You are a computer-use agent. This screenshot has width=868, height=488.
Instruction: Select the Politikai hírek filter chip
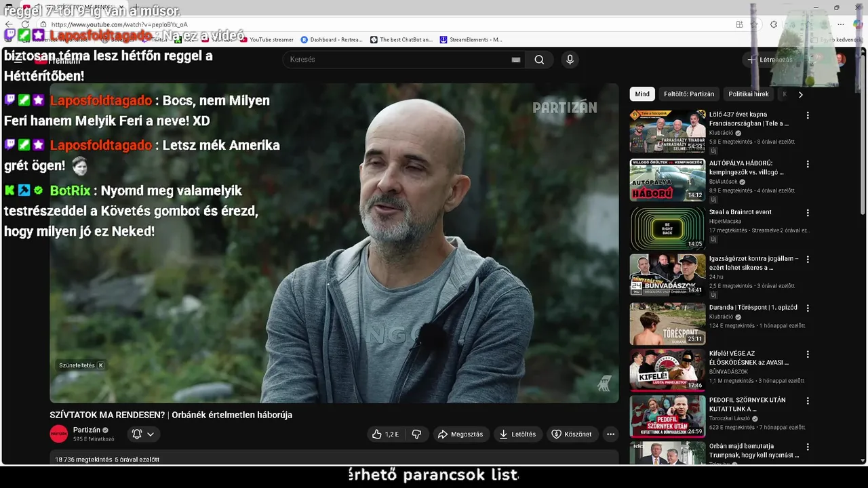click(749, 94)
